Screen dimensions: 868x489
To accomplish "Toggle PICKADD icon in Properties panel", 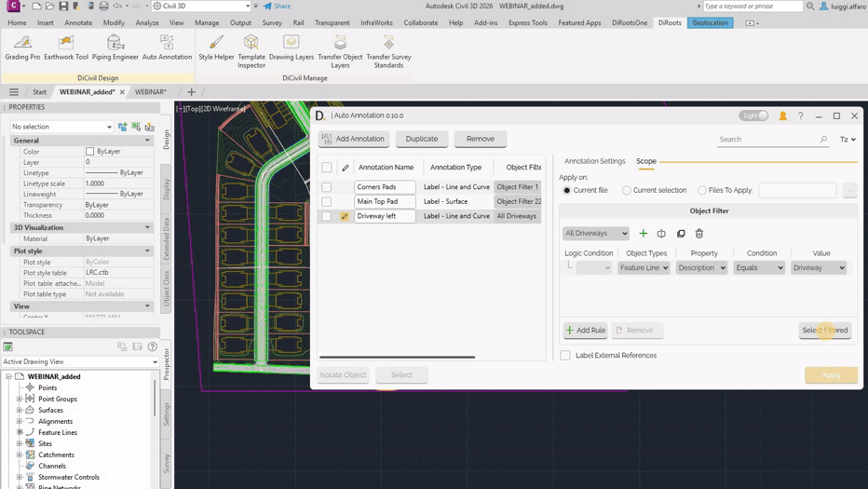I will (x=122, y=127).
